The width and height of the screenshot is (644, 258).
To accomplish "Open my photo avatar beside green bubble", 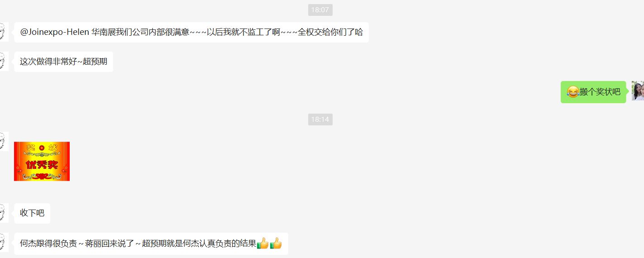I will click(638, 91).
